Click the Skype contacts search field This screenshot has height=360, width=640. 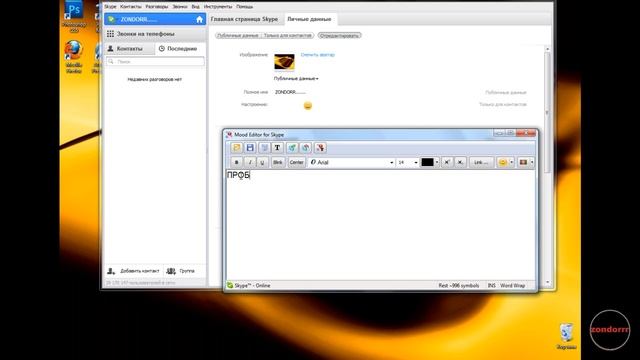155,62
